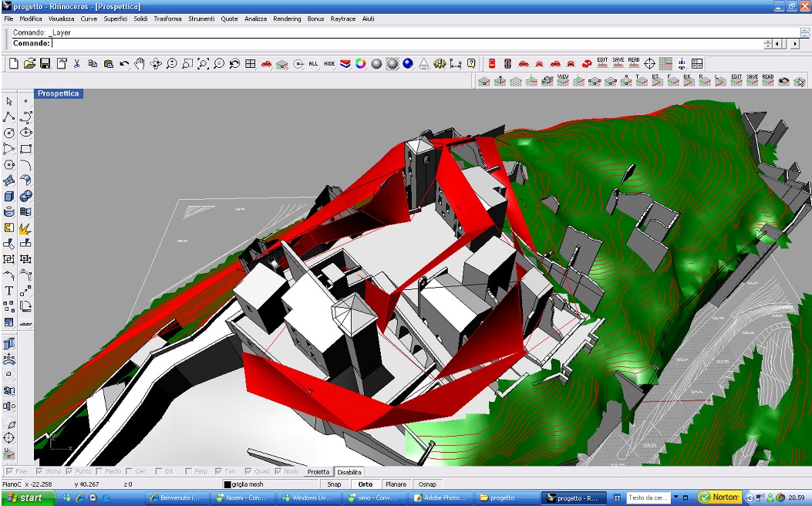Open the Superfici menu
This screenshot has height=506, width=812.
click(x=115, y=19)
